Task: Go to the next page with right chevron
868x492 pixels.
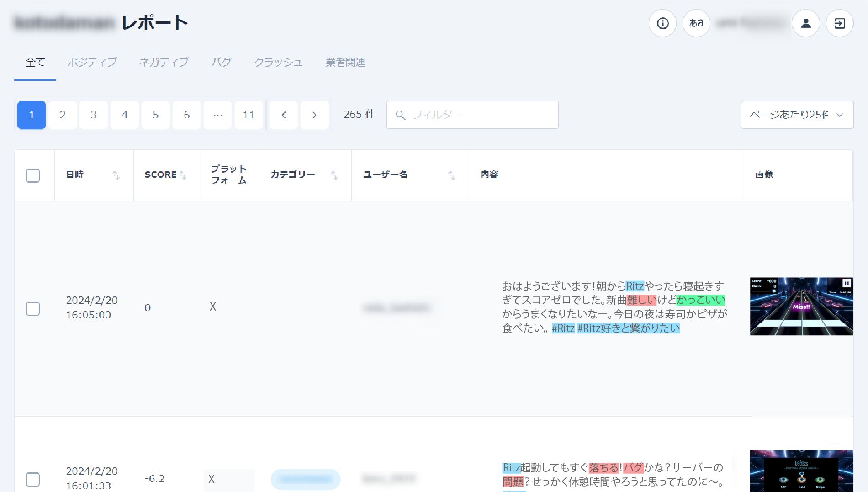Action: [314, 115]
